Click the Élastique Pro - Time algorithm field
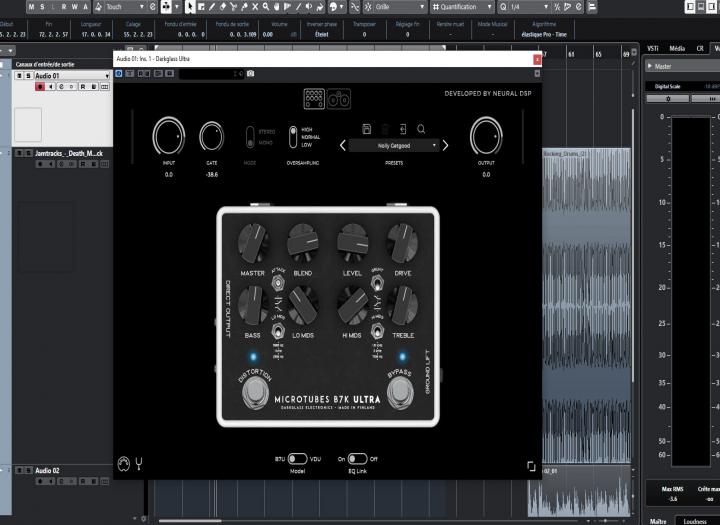Viewport: 720px width, 525px height. pos(544,34)
